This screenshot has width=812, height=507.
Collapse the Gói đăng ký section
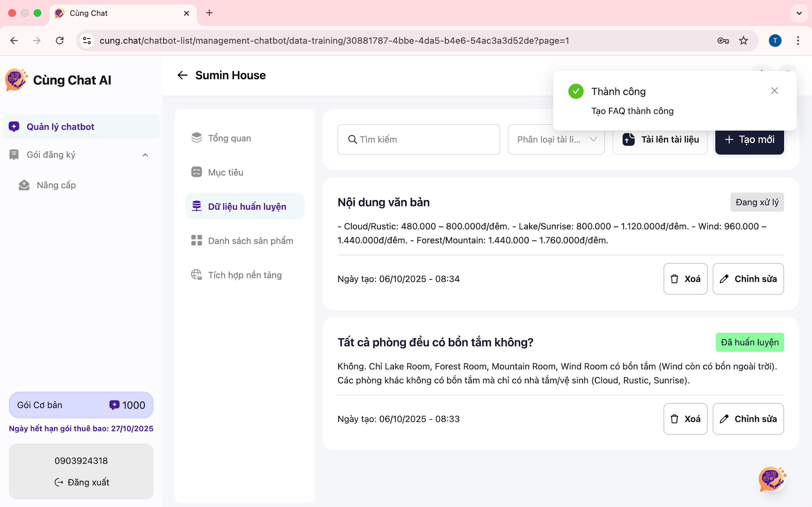[x=145, y=155]
